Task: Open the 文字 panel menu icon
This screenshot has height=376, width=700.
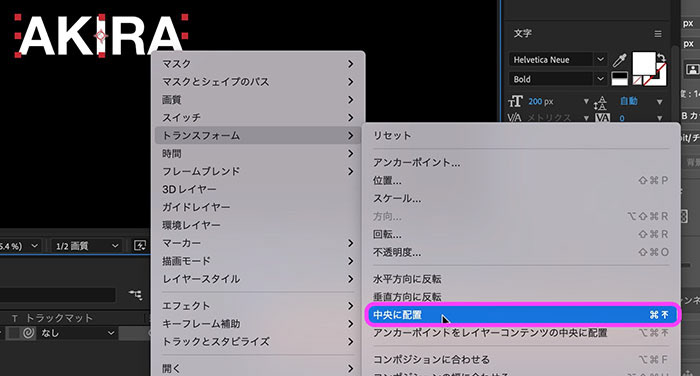Action: (x=658, y=34)
